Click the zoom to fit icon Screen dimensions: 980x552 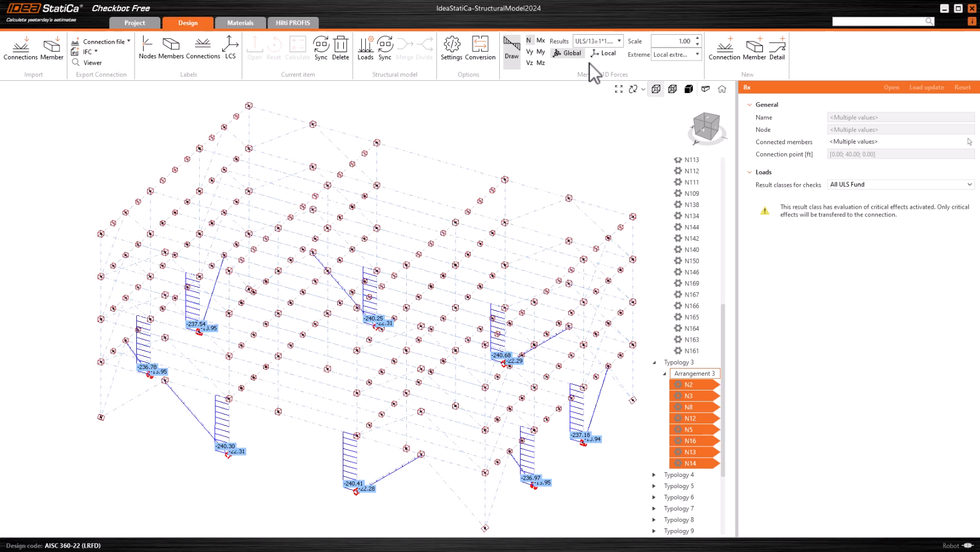point(619,89)
